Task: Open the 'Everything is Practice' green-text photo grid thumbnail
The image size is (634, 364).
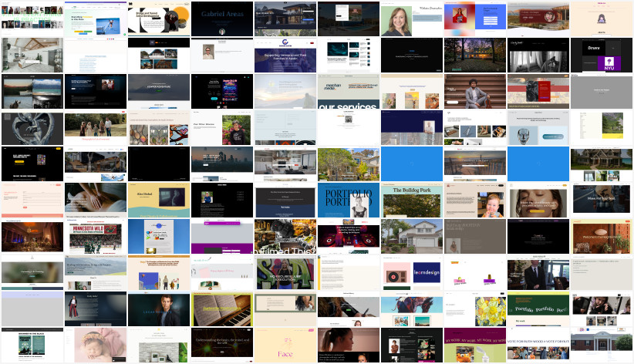Action: tap(32, 19)
